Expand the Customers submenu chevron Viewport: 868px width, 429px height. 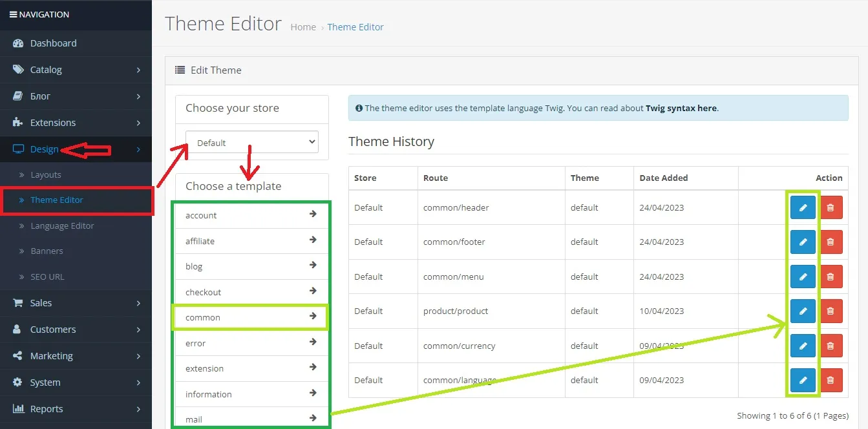[x=138, y=330]
